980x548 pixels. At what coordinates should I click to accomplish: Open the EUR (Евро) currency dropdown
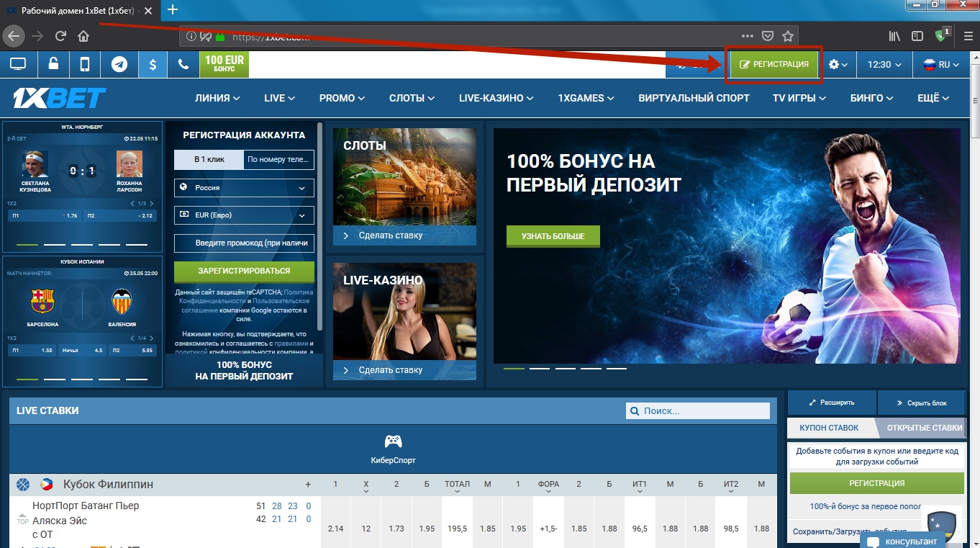tap(244, 215)
